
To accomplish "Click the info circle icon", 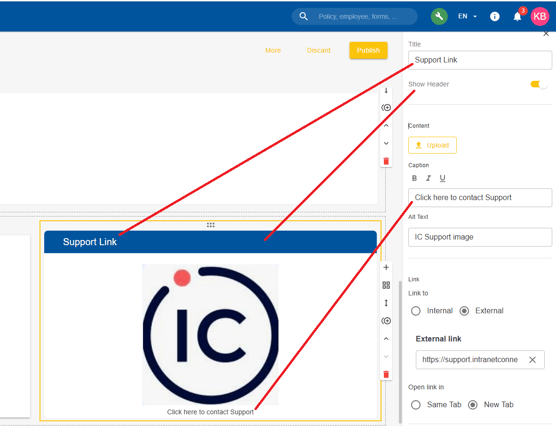I will click(x=495, y=16).
